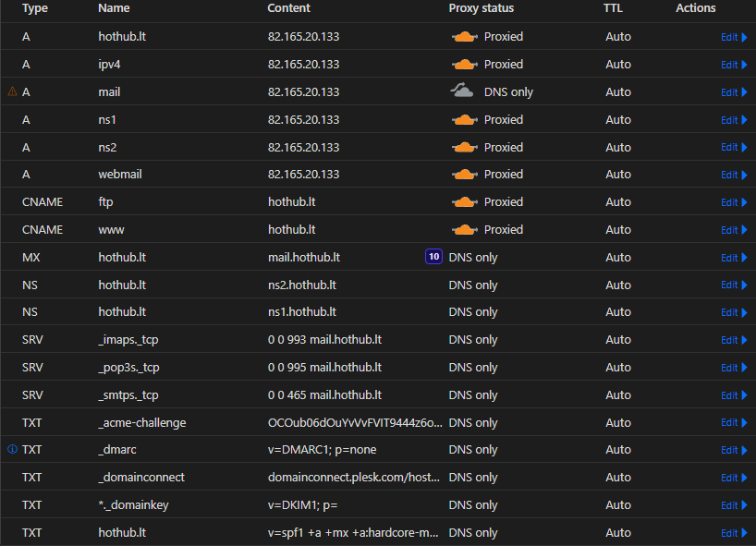756x546 pixels.
Task: Edit the NS record ns2.hothub.lt
Action: point(734,285)
